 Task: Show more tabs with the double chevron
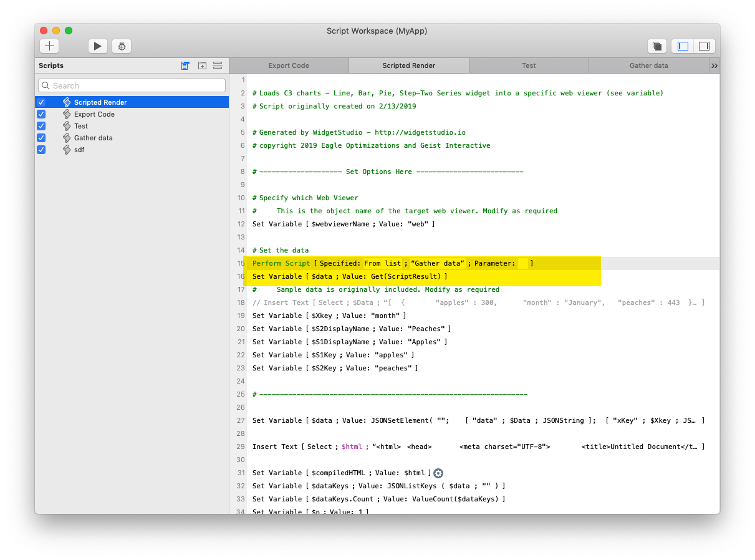point(714,65)
